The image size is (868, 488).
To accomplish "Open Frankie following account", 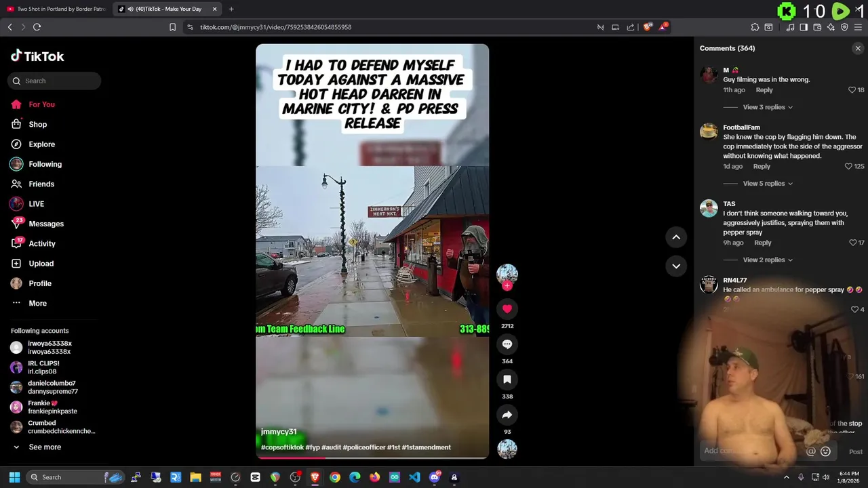I will click(x=52, y=407).
